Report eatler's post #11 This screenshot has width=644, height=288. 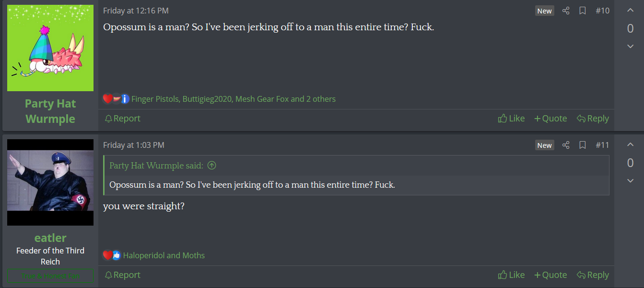coord(122,275)
